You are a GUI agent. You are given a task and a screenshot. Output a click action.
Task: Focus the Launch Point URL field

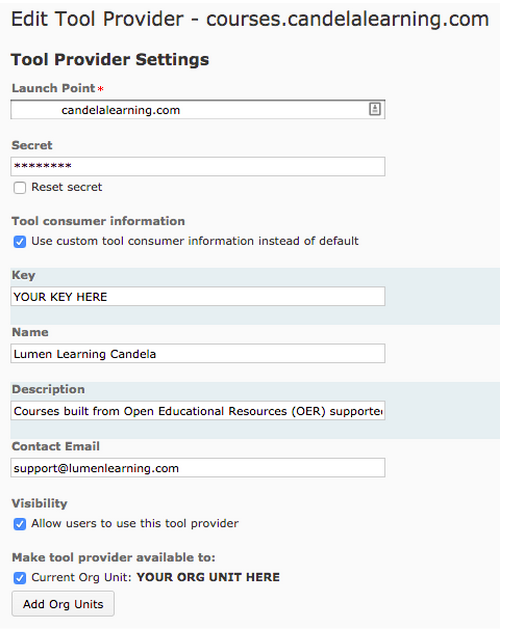198,110
